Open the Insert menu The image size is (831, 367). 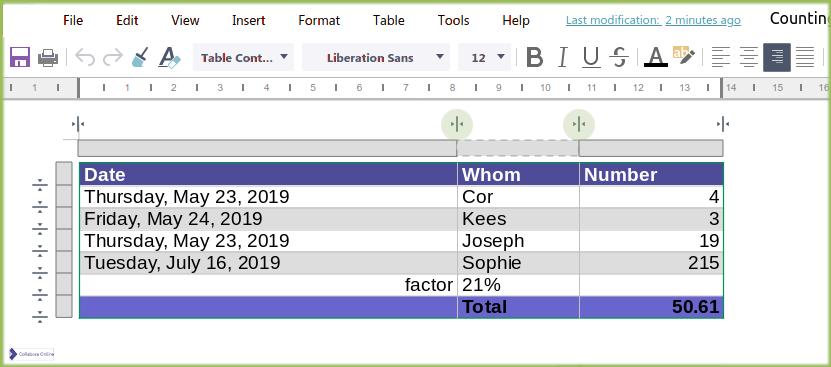[249, 21]
